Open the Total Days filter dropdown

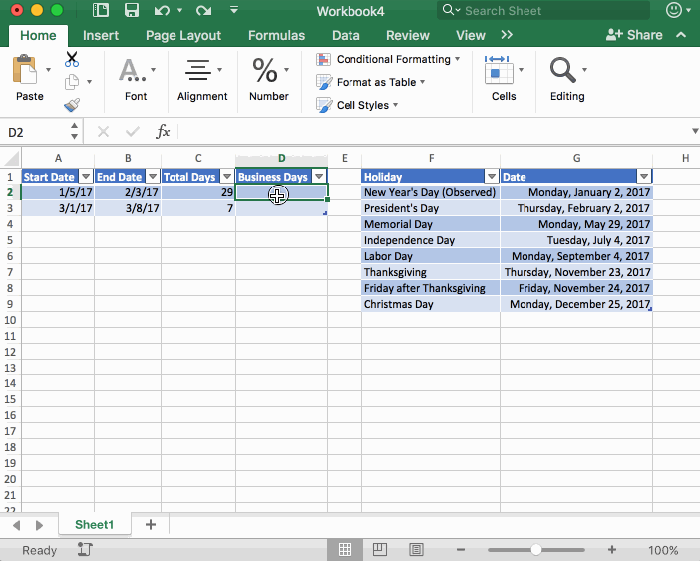tap(227, 177)
